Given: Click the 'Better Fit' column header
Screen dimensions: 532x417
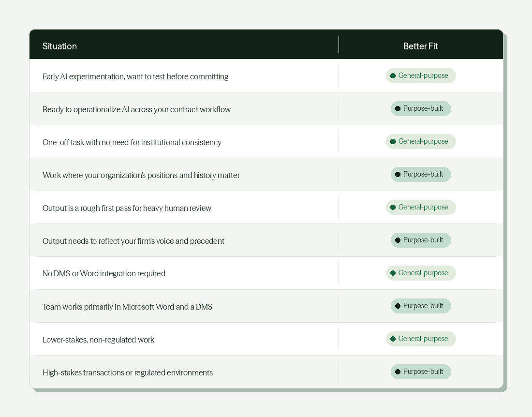Looking at the screenshot, I should click(x=420, y=46).
